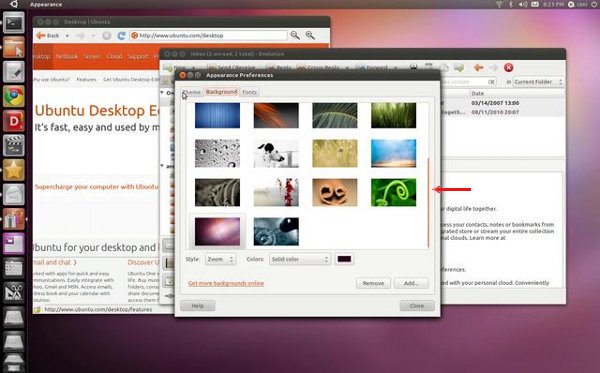
Task: Click Get more backgrounds online link
Action: pos(226,283)
